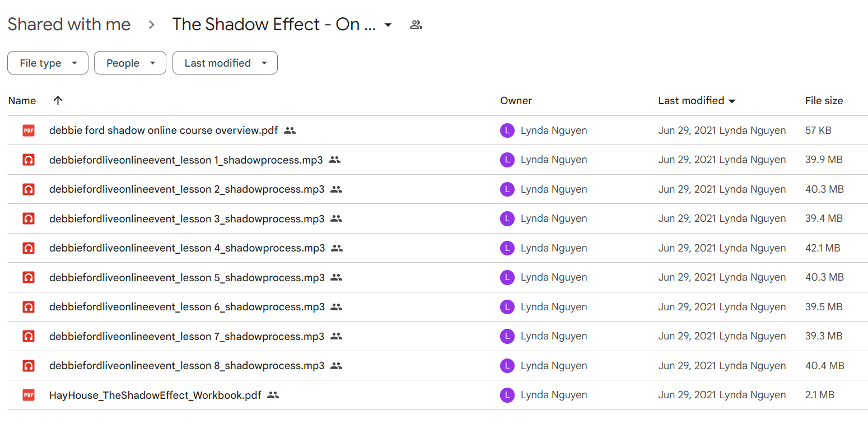This screenshot has width=868, height=433.
Task: Click audio icon of lesson 1 mp3
Action: [x=29, y=160]
